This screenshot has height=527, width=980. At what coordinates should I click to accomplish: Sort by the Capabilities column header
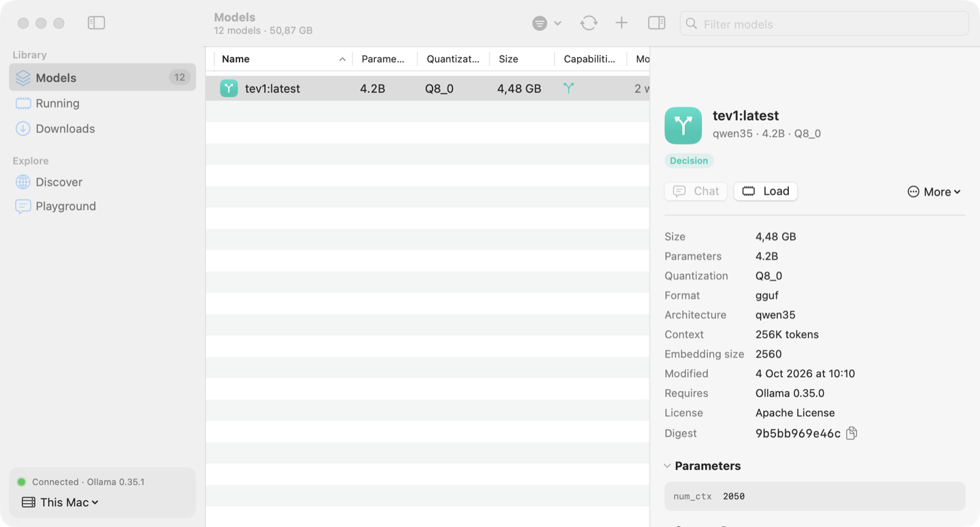click(589, 59)
